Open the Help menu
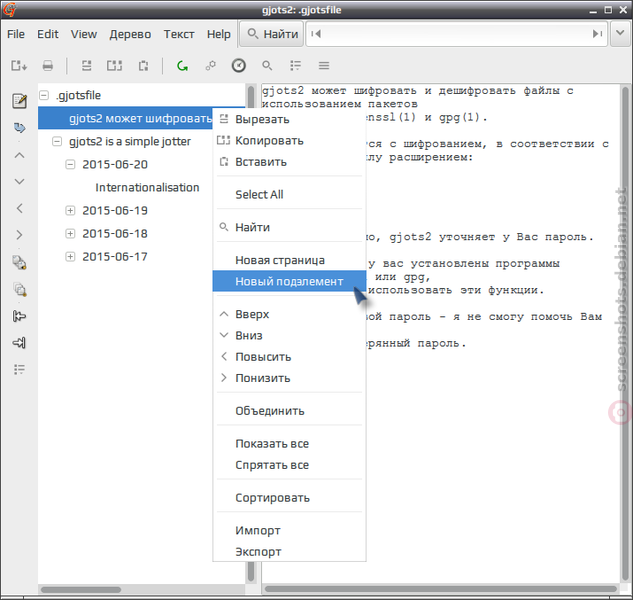Image resolution: width=633 pixels, height=600 pixels. 219,34
